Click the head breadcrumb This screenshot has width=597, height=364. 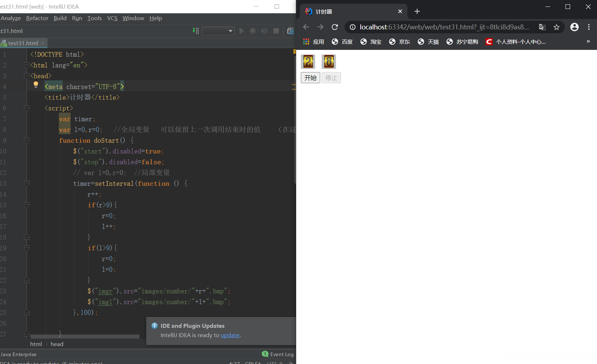(x=57, y=344)
